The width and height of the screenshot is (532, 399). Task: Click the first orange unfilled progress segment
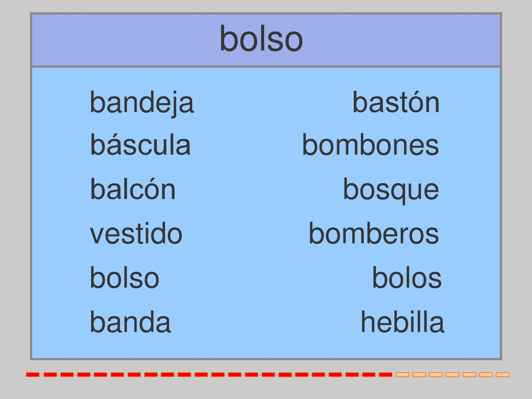coord(403,375)
